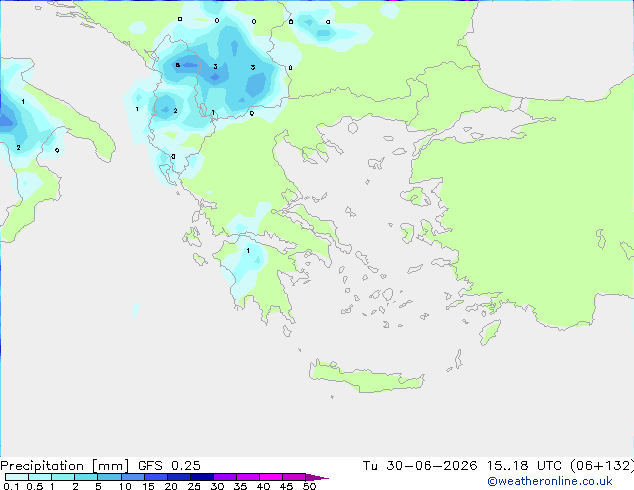Click the 30–35 mm purple legend swatch
Viewport: 634px width, 490px height.
click(224, 477)
